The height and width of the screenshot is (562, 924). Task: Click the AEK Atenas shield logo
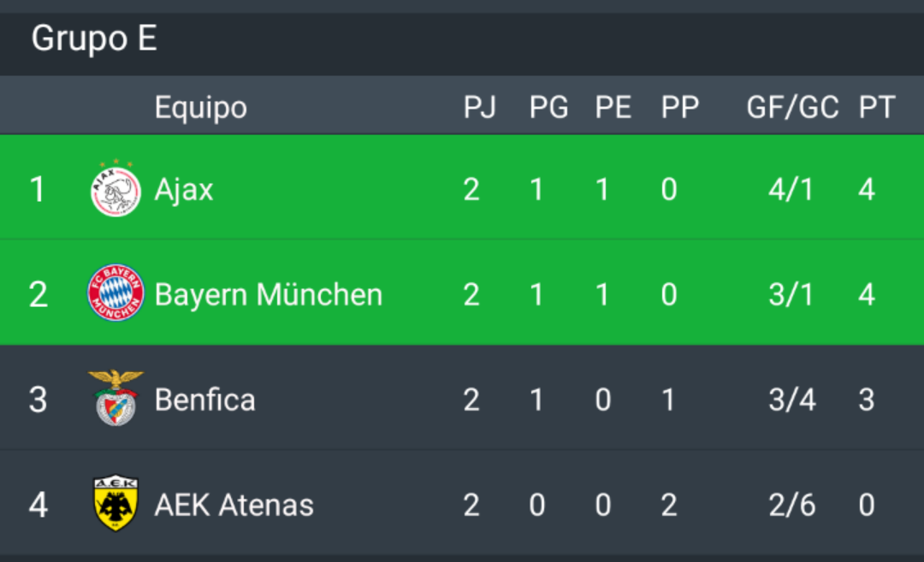(115, 503)
